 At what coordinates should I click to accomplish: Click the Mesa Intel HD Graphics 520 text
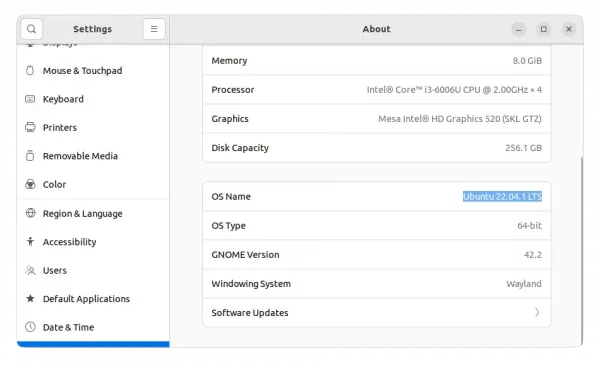click(x=460, y=119)
